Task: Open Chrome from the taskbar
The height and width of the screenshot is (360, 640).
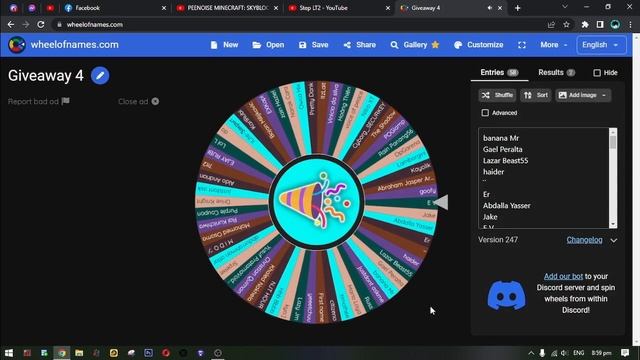Action: tap(62, 353)
